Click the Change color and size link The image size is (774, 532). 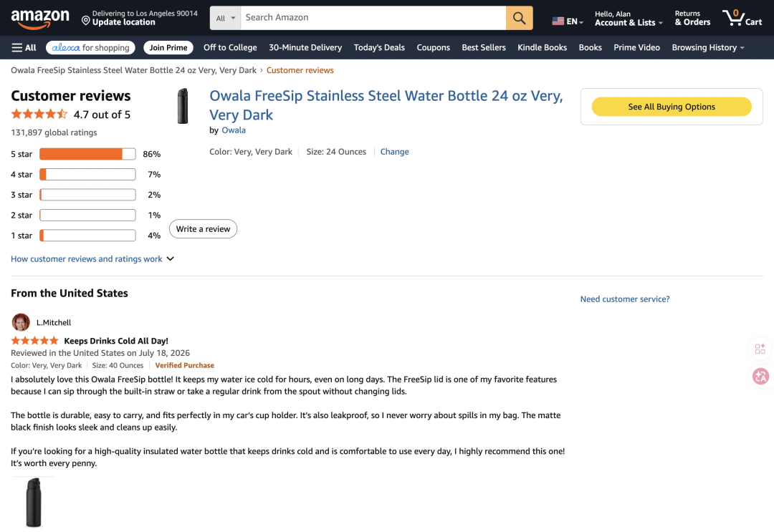tap(394, 152)
